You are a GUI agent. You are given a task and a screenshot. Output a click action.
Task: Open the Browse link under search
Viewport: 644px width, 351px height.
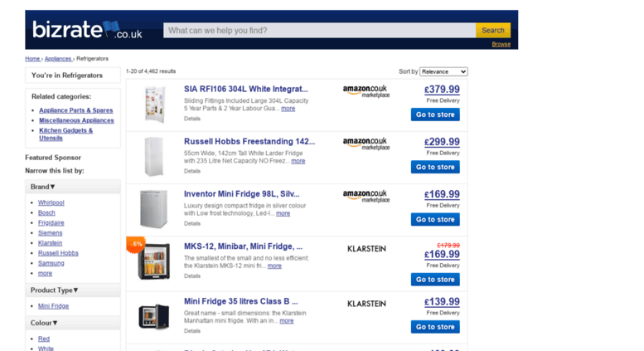(x=501, y=44)
